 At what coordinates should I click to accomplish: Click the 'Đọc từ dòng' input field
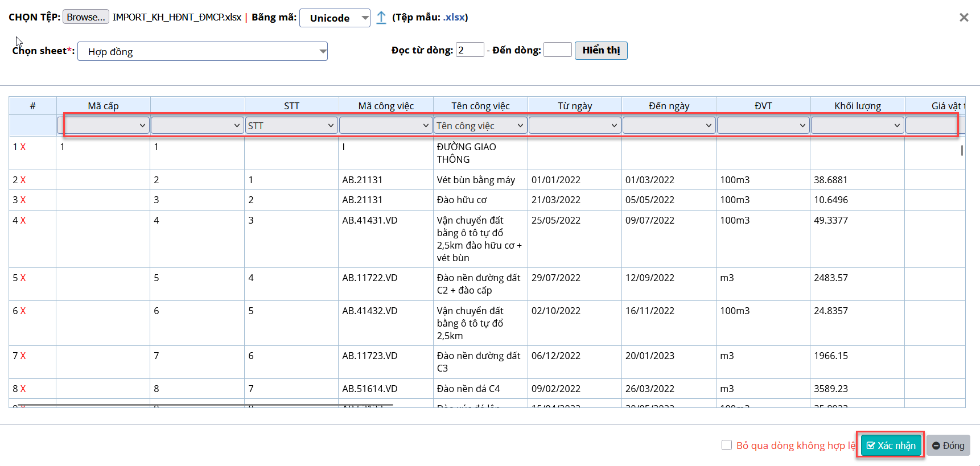470,50
